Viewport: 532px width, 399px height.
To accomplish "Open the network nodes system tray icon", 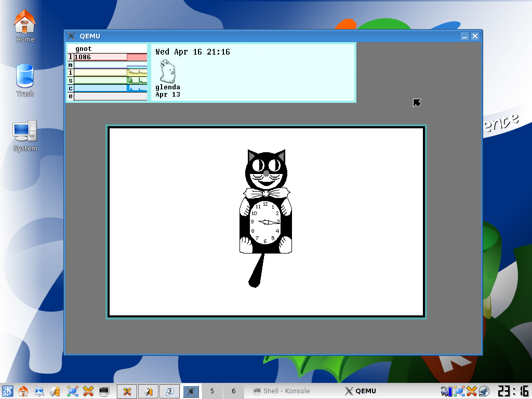I will click(x=459, y=391).
